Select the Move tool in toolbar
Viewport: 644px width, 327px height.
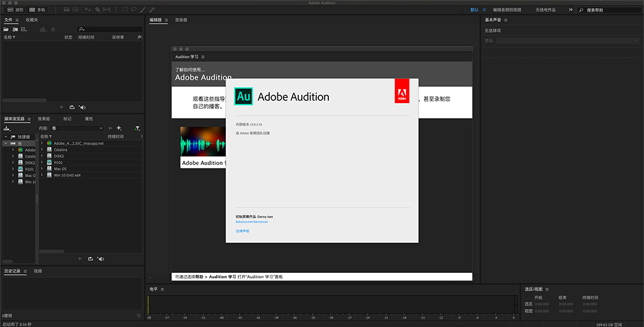tap(88, 9)
